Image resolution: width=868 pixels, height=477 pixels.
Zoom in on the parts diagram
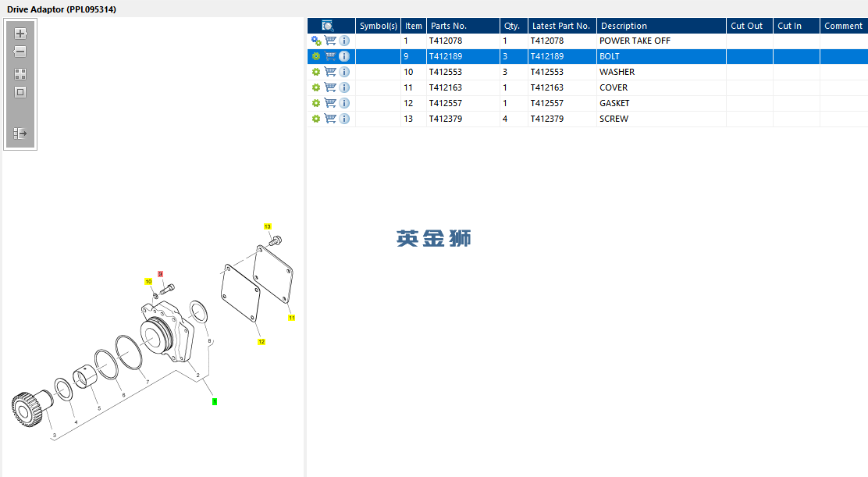pos(20,34)
